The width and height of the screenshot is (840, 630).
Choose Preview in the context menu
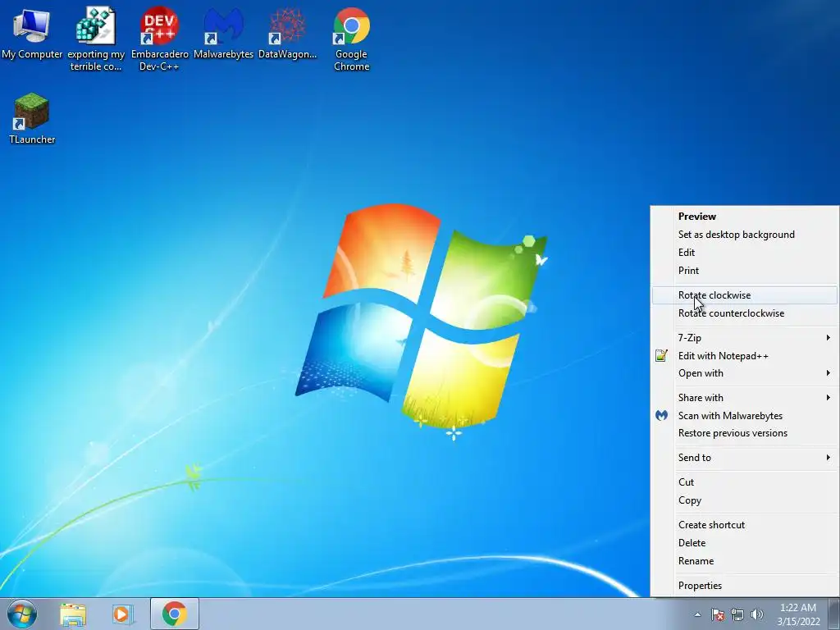click(745, 217)
